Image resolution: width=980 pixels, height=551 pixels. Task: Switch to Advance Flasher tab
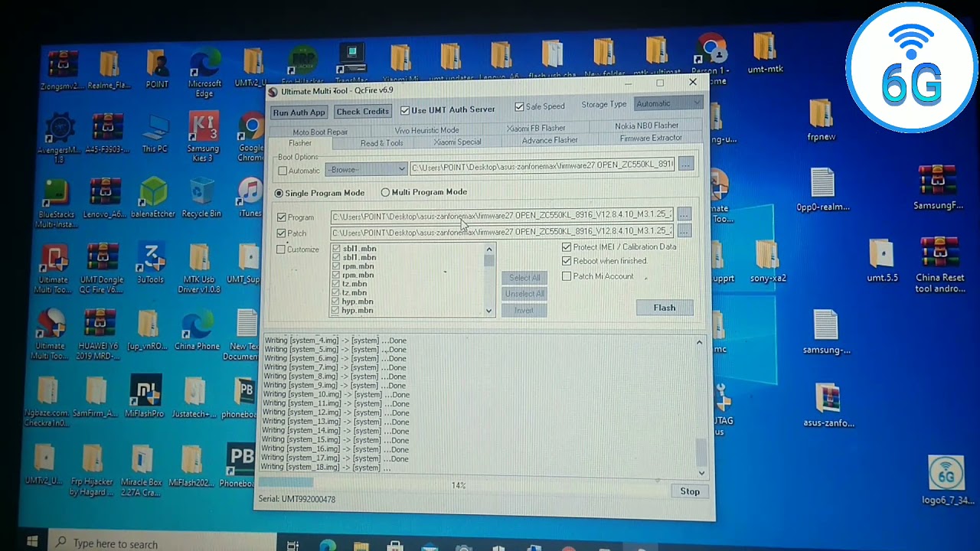[x=550, y=141]
